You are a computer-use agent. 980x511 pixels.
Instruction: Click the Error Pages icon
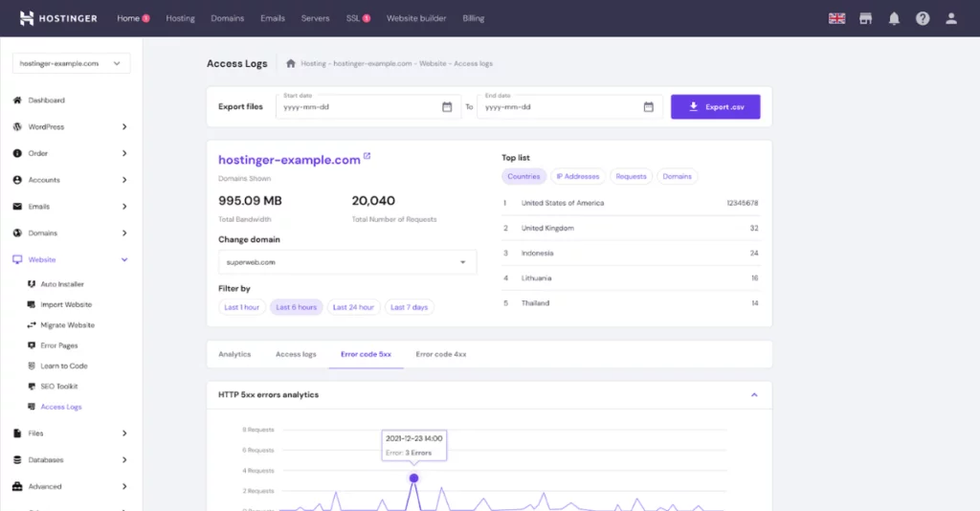click(32, 345)
